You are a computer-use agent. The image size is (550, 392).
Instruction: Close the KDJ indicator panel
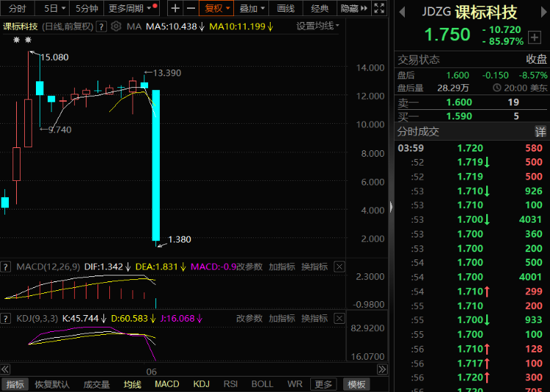point(340,319)
